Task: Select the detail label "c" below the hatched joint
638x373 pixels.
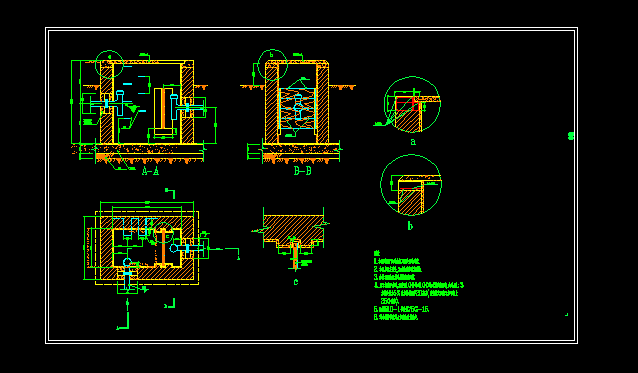Action: coord(296,281)
